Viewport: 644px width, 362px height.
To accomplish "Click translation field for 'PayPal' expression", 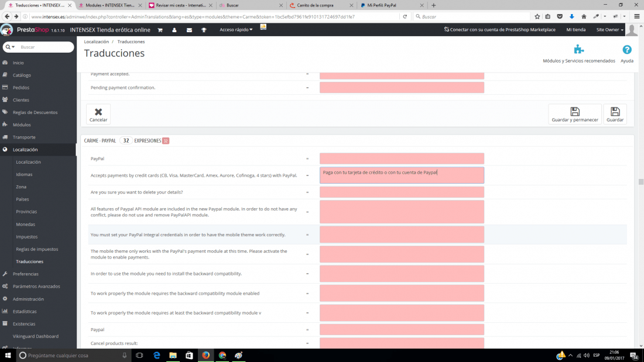I will click(402, 158).
